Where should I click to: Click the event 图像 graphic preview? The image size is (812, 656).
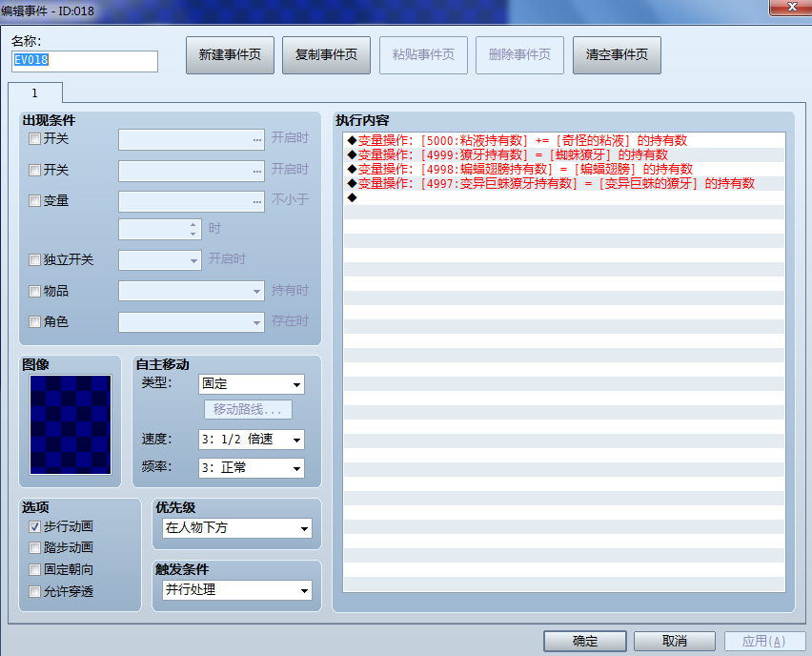(x=71, y=424)
